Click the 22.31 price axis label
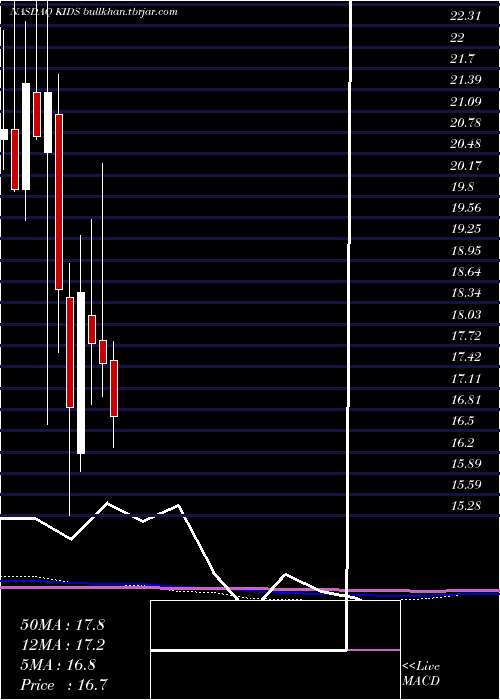 [x=466, y=17]
